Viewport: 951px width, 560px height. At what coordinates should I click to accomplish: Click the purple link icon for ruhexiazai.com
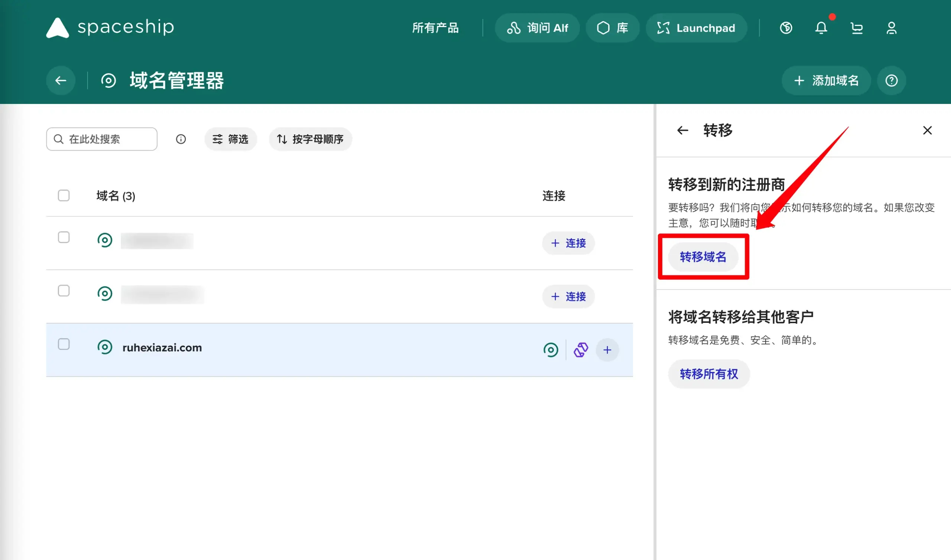pyautogui.click(x=581, y=350)
